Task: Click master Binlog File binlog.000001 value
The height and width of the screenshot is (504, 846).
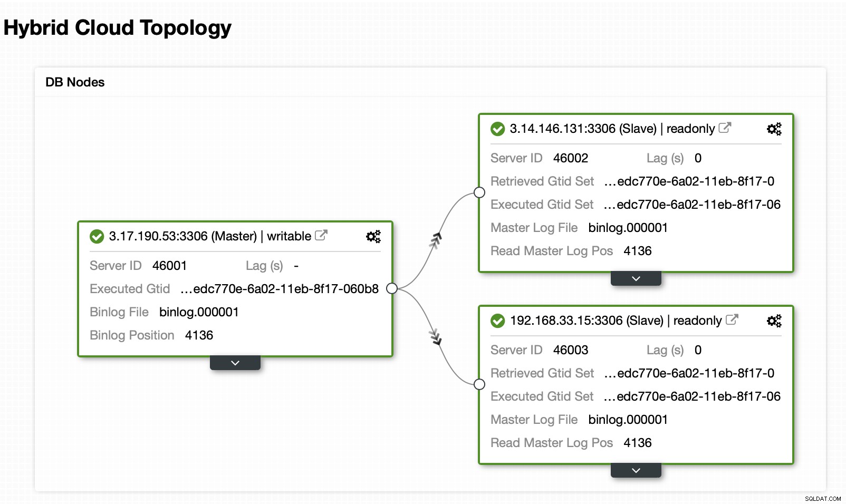Action: pos(199,312)
